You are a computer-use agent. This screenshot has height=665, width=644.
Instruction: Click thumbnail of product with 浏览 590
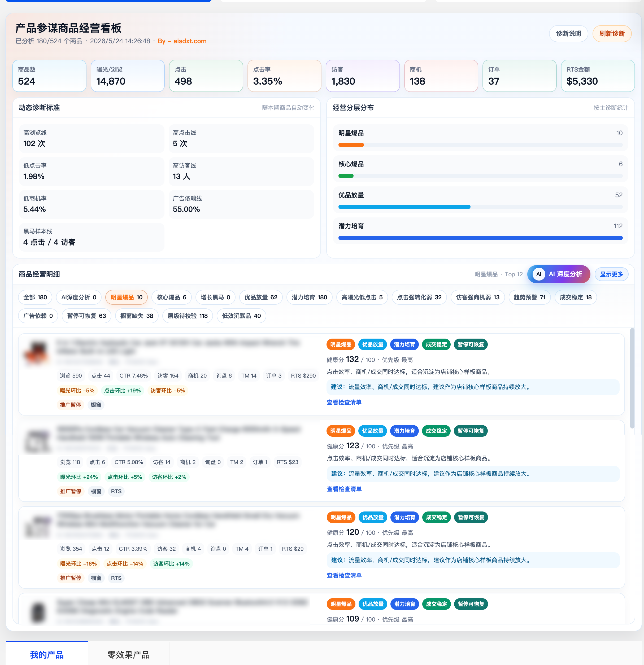(x=37, y=353)
